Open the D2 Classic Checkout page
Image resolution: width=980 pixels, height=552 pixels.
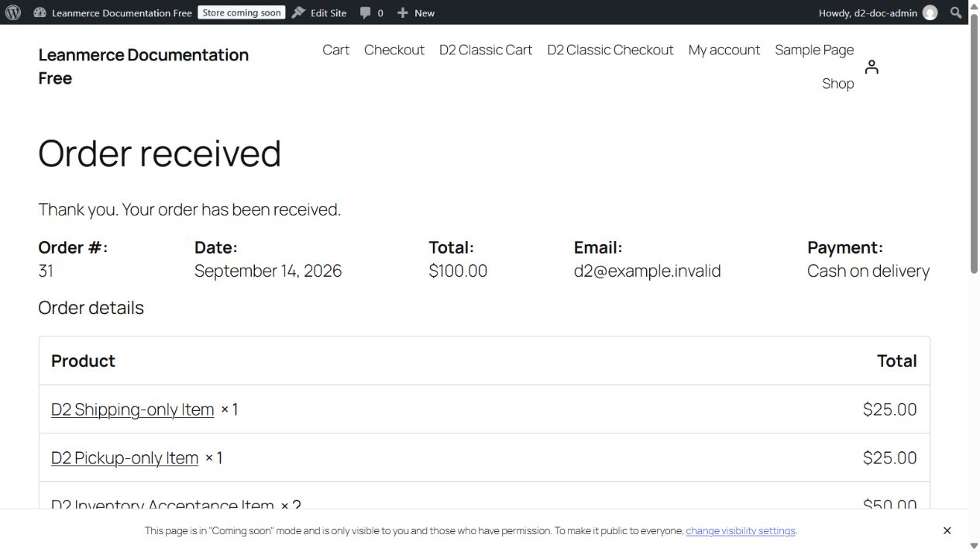[x=610, y=50]
